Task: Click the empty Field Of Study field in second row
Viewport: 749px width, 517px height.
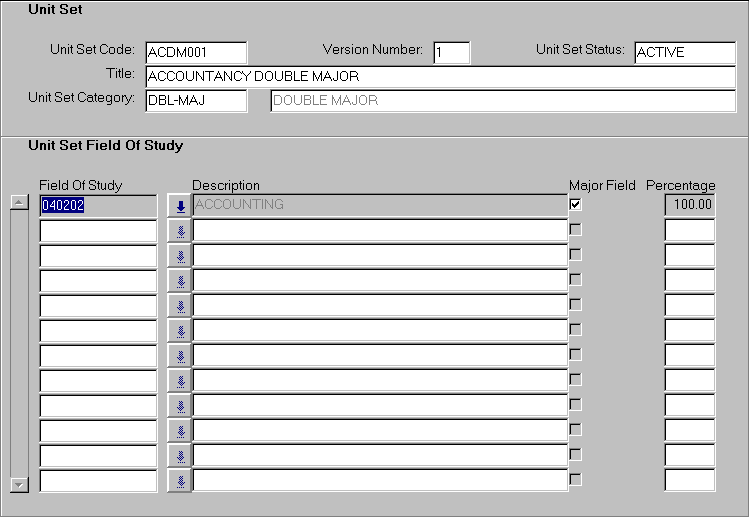Action: 98,230
